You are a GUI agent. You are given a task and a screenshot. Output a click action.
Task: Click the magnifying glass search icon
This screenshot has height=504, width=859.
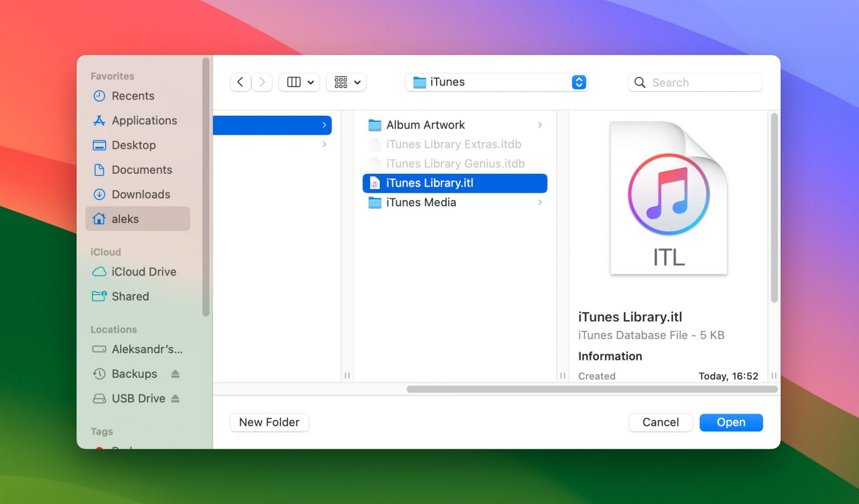point(640,83)
